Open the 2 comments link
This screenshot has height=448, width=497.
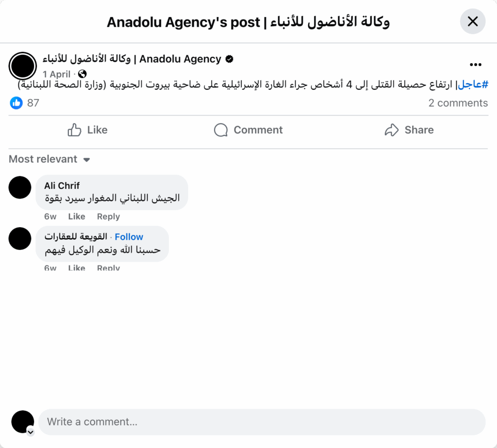(x=458, y=103)
